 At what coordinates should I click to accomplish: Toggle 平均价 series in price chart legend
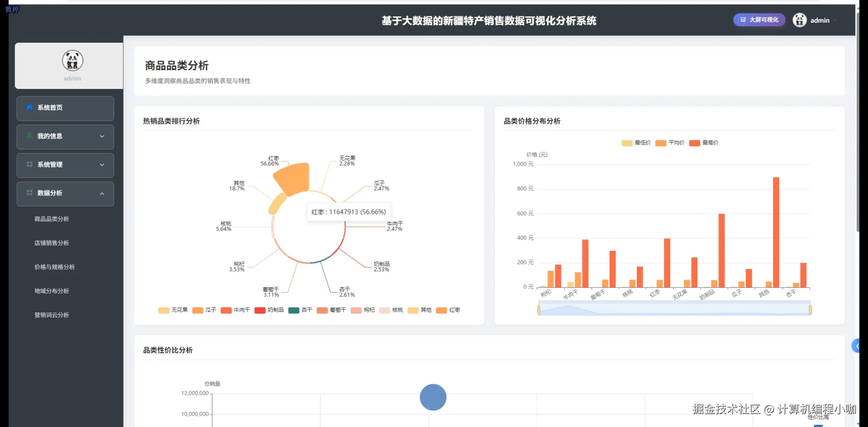(670, 143)
